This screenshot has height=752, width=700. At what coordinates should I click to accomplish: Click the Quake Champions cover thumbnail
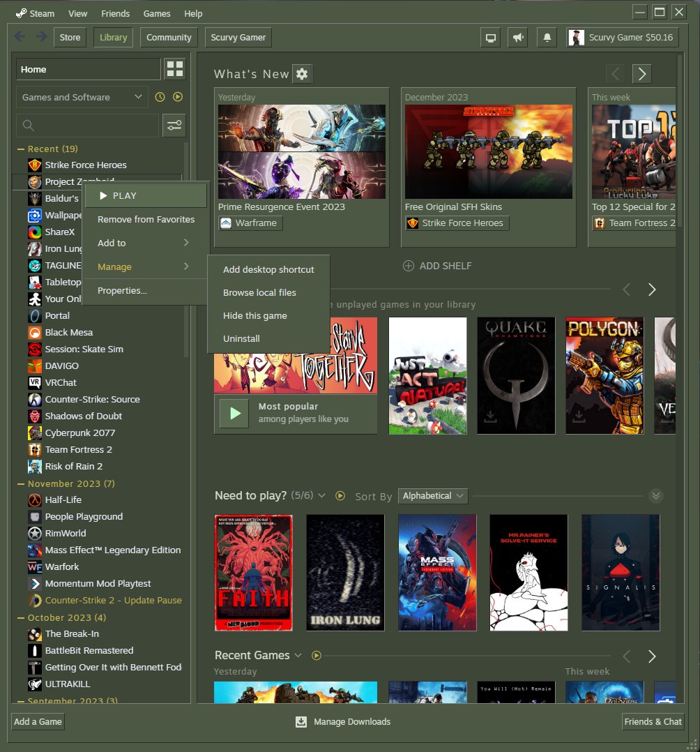(516, 375)
